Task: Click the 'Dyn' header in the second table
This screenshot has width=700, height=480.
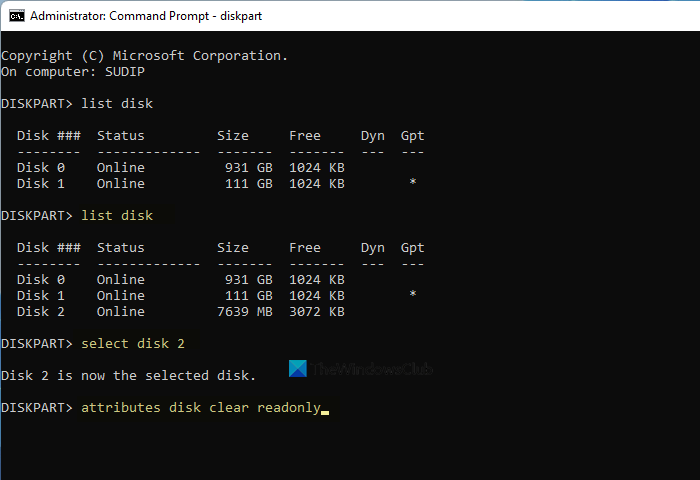Action: click(372, 248)
